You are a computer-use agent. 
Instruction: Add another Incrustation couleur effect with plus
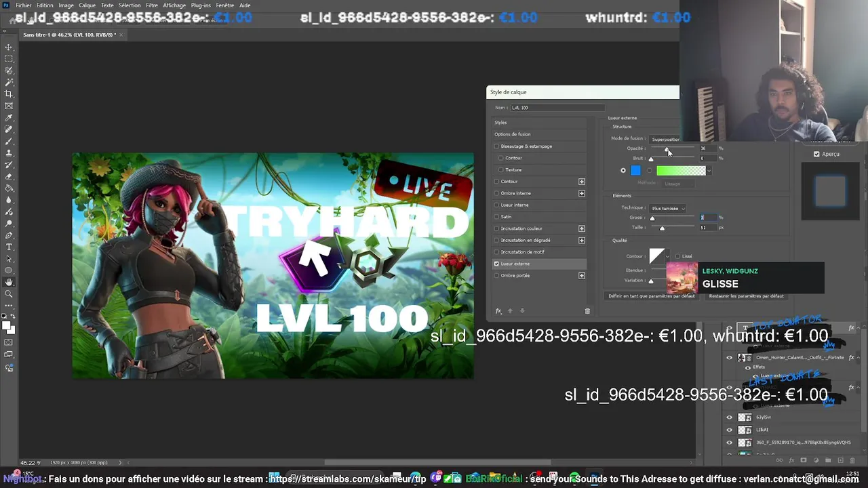tap(581, 228)
